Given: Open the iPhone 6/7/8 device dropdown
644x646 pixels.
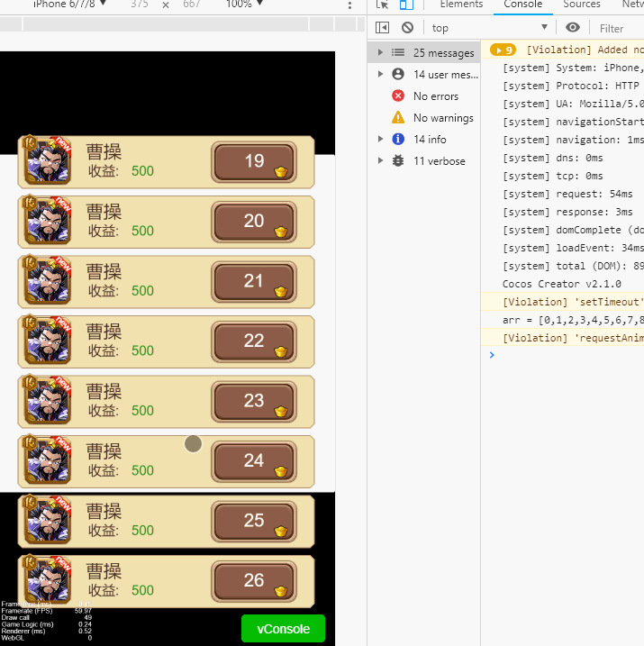Looking at the screenshot, I should (69, 5).
